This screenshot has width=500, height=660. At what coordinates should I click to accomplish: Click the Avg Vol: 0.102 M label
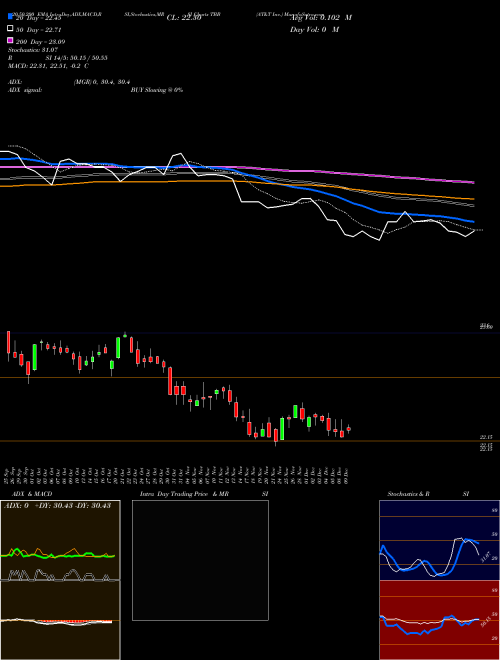tap(321, 18)
